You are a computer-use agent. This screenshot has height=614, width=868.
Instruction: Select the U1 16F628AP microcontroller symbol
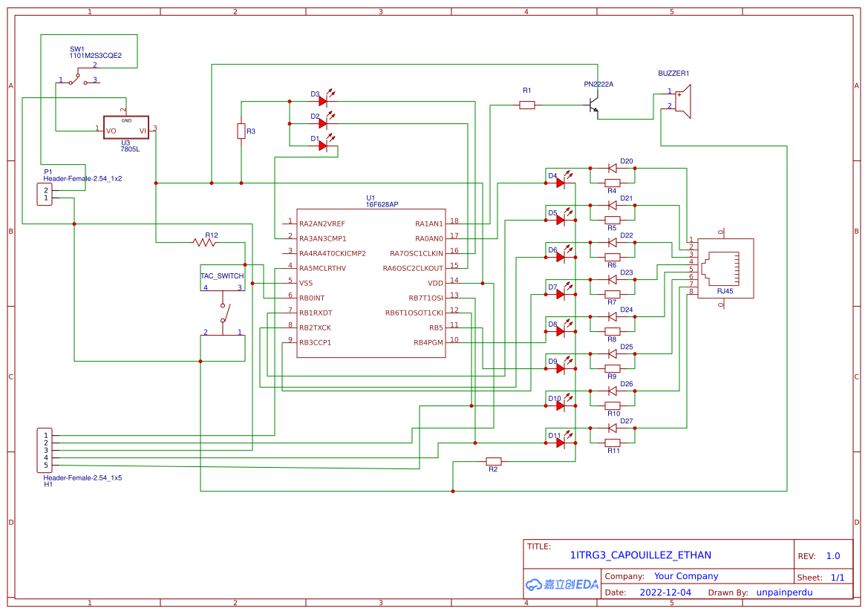(370, 282)
